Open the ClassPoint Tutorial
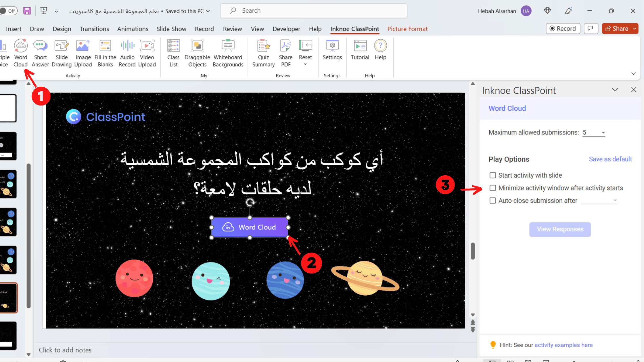The height and width of the screenshot is (362, 644). [x=360, y=50]
